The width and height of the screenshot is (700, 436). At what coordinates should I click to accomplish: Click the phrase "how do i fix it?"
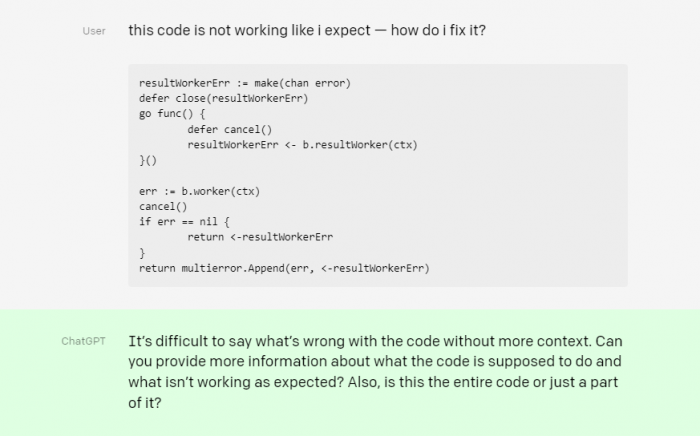coord(438,30)
